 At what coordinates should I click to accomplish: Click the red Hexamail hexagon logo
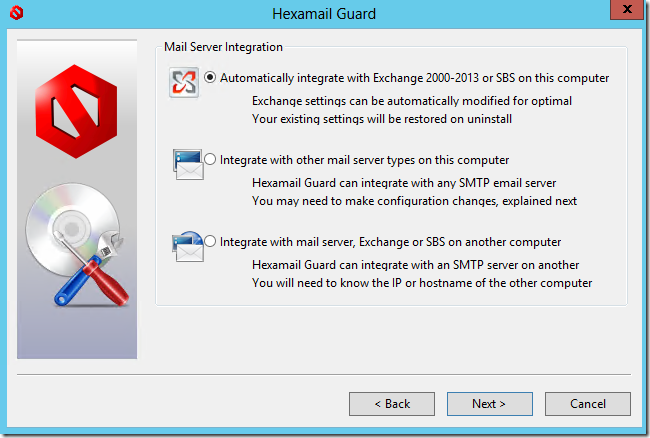pyautogui.click(x=76, y=111)
